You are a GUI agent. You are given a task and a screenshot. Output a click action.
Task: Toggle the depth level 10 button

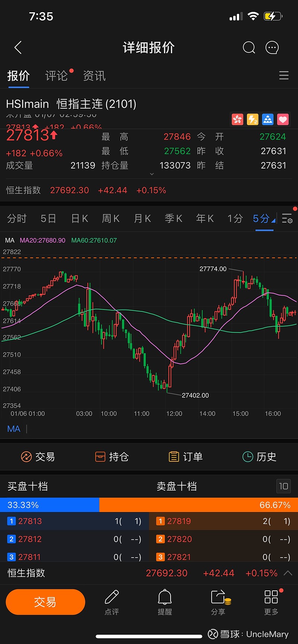click(283, 486)
